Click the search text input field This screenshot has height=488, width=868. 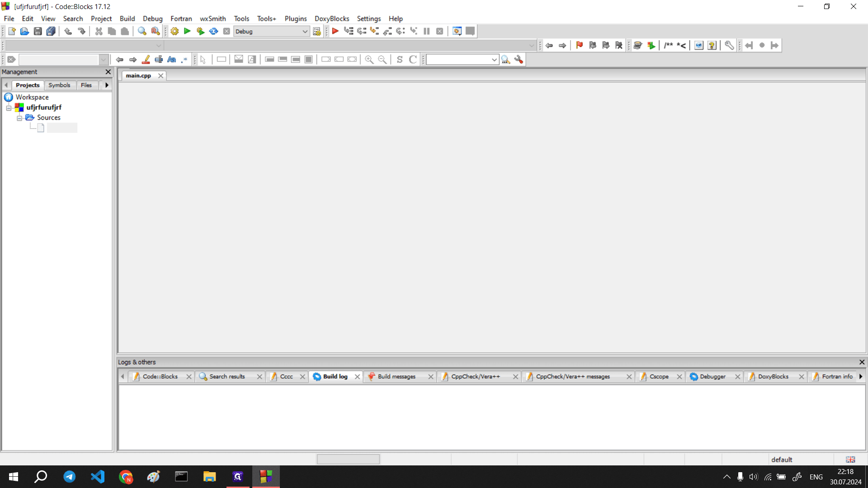pyautogui.click(x=458, y=60)
